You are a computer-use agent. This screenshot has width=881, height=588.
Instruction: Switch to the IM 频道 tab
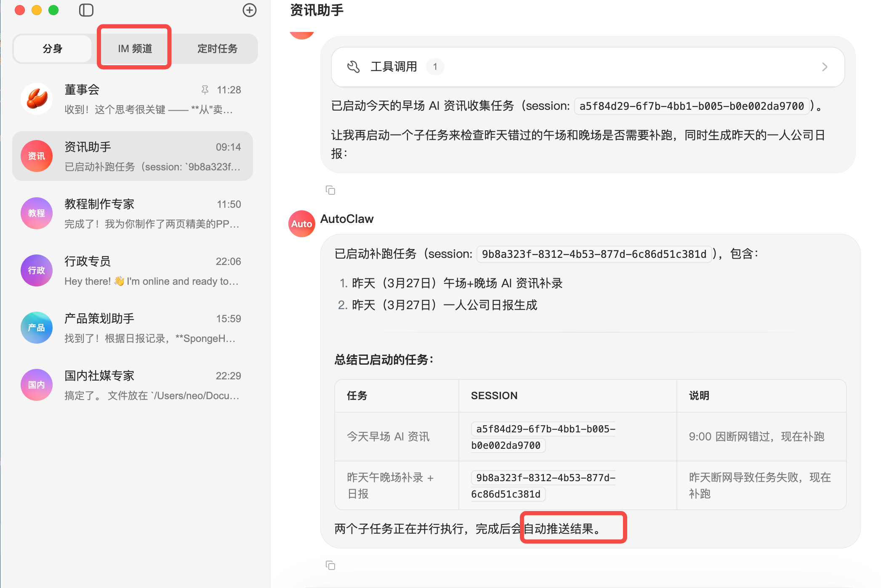click(x=135, y=48)
